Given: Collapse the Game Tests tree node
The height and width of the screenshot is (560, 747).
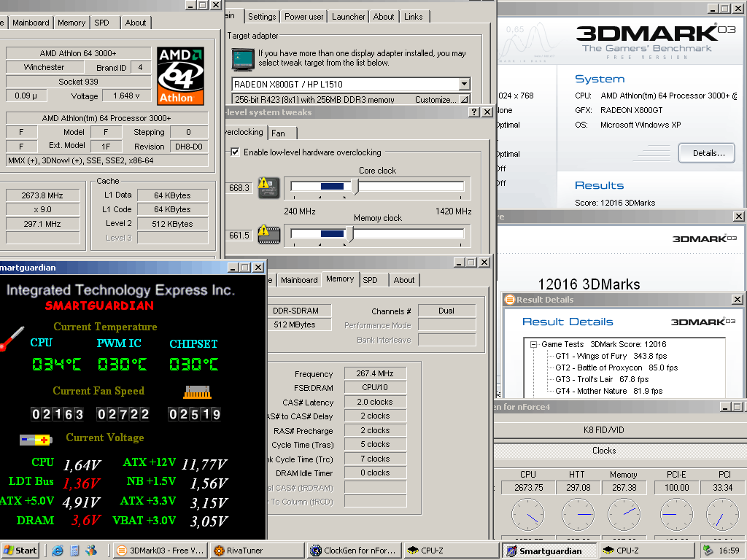Looking at the screenshot, I should point(533,344).
